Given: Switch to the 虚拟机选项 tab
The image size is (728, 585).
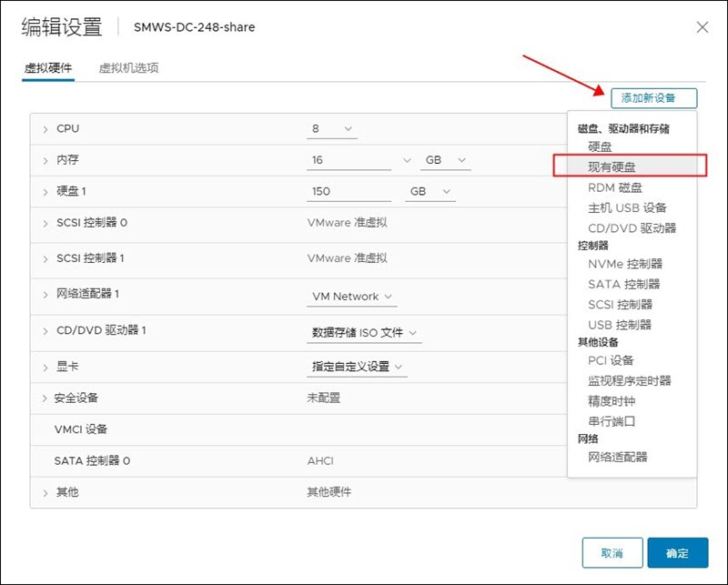Looking at the screenshot, I should point(128,68).
